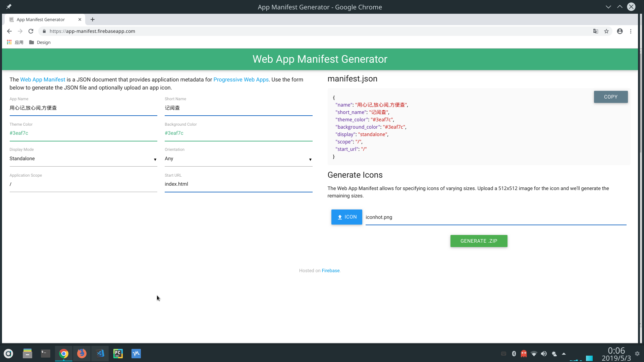Click GENERATE .ZIP to download icons
The height and width of the screenshot is (362, 644).
pyautogui.click(x=479, y=240)
